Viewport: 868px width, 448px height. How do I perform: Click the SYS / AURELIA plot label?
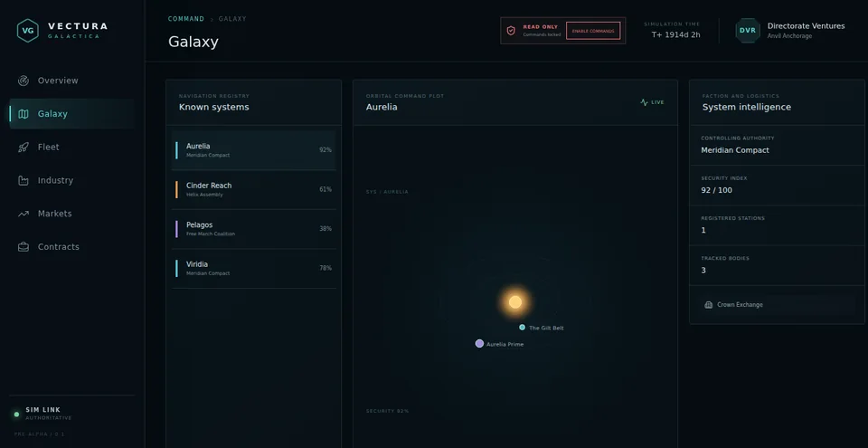387,192
